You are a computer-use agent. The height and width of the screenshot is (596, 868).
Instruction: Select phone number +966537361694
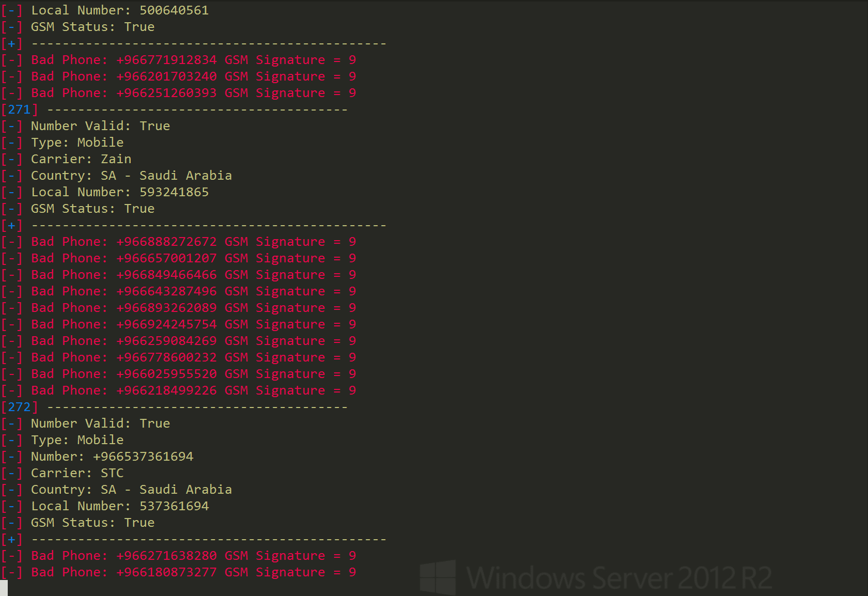[144, 456]
